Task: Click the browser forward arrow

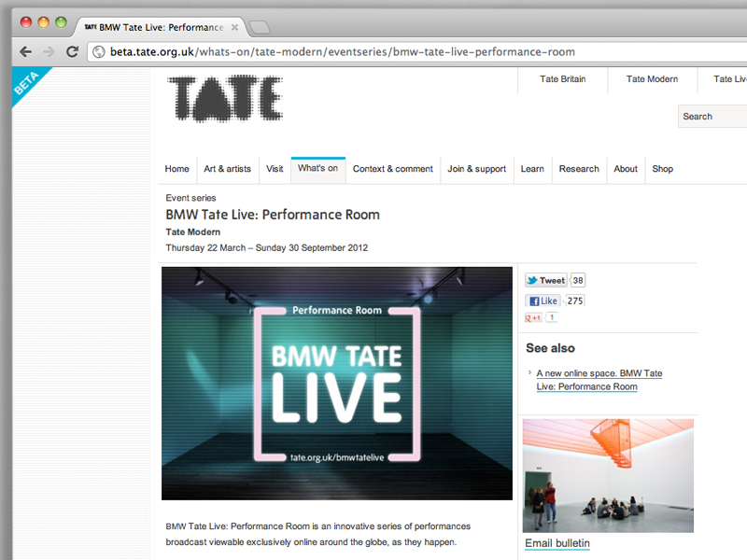Action: tap(49, 52)
